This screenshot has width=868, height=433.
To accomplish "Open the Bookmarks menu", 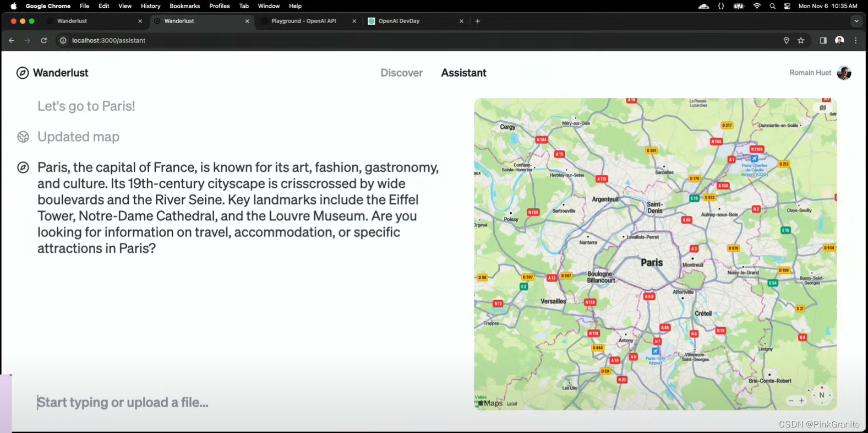I will [184, 6].
